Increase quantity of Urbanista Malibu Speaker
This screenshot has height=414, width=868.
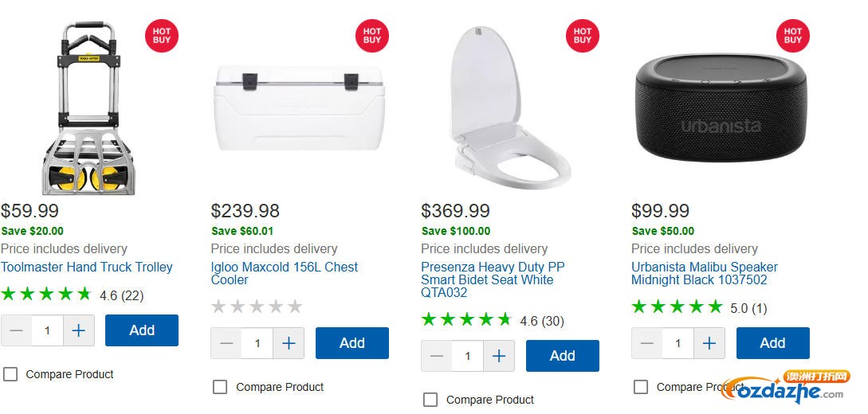click(x=709, y=343)
